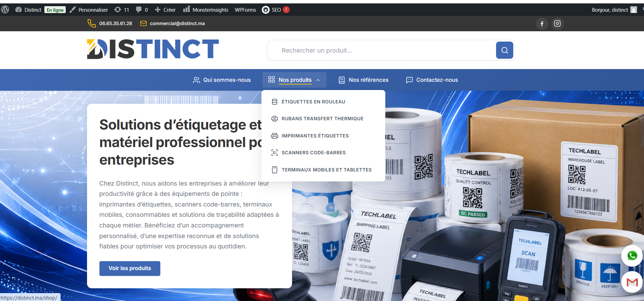Open the 'Contactez-nous' page
This screenshot has height=301, width=644.
pyautogui.click(x=437, y=80)
